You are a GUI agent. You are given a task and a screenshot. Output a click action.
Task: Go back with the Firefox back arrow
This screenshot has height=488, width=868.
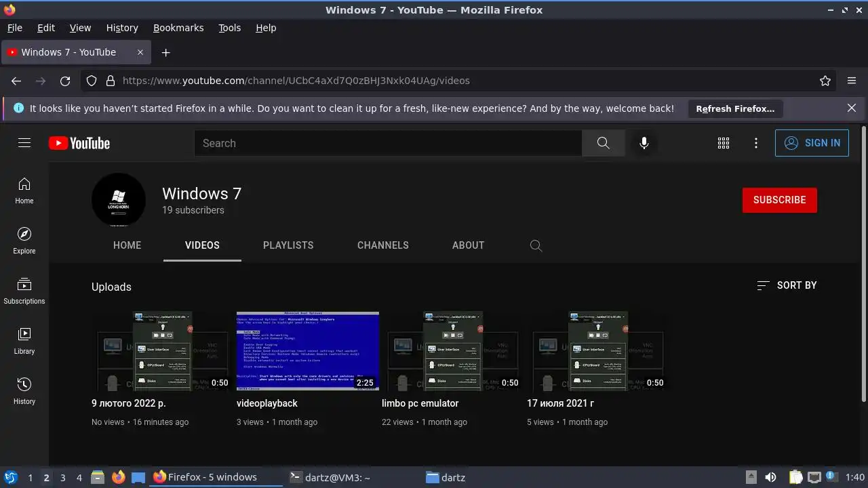click(x=16, y=81)
